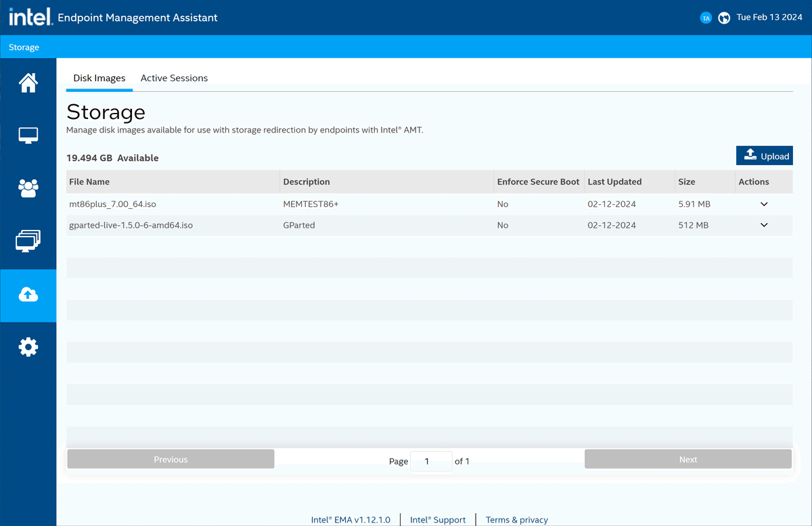Screen dimensions: 812x526
Task: Sort by Enforce Secure Boot column header
Action: pos(539,182)
